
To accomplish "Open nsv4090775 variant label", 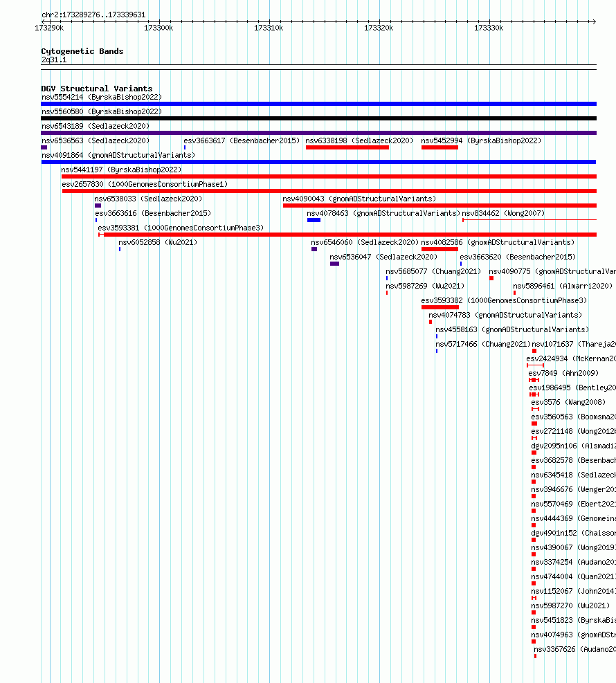I will (x=552, y=271).
